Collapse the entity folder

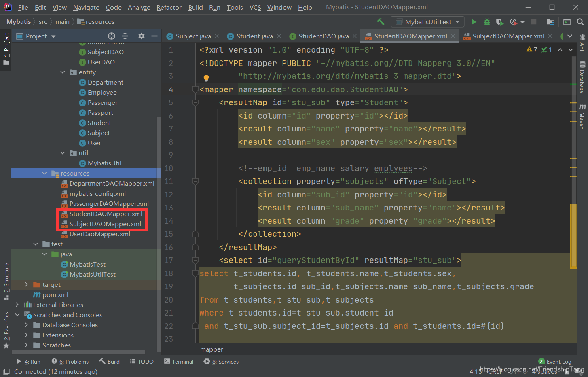(x=62, y=72)
